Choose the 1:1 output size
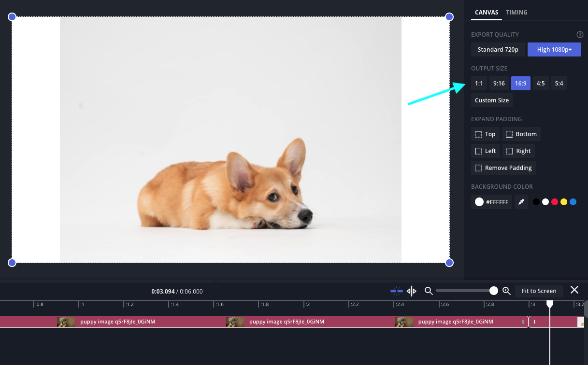Screen dimensions: 588x365 click(479, 84)
